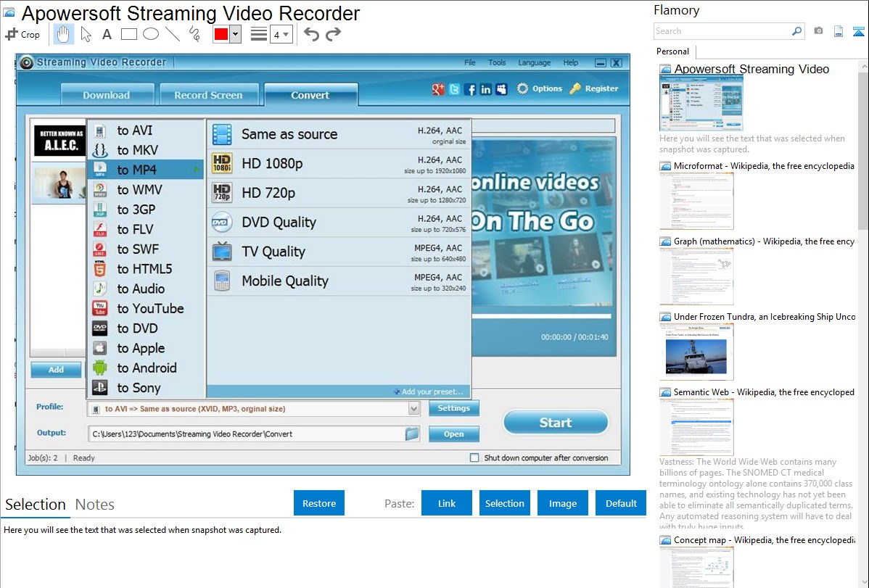This screenshot has height=588, width=869.
Task: Open the Profile format dropdown
Action: pyautogui.click(x=413, y=409)
